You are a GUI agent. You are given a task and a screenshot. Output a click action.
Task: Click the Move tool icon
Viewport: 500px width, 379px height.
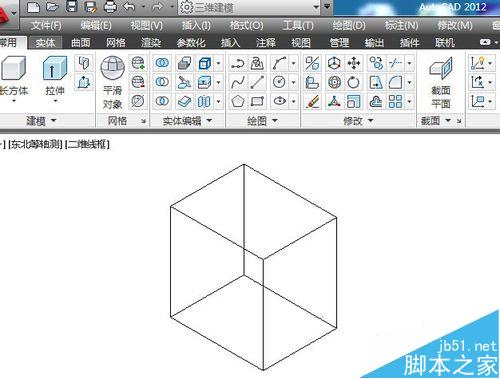(354, 63)
